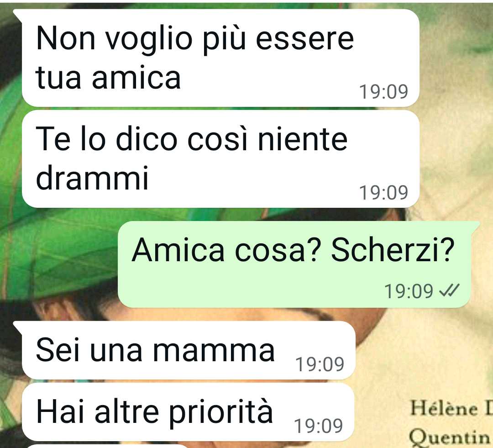Click the 19:09 timestamp next to "priorità"
Viewport: 493px width, 448px height.
coord(318,426)
